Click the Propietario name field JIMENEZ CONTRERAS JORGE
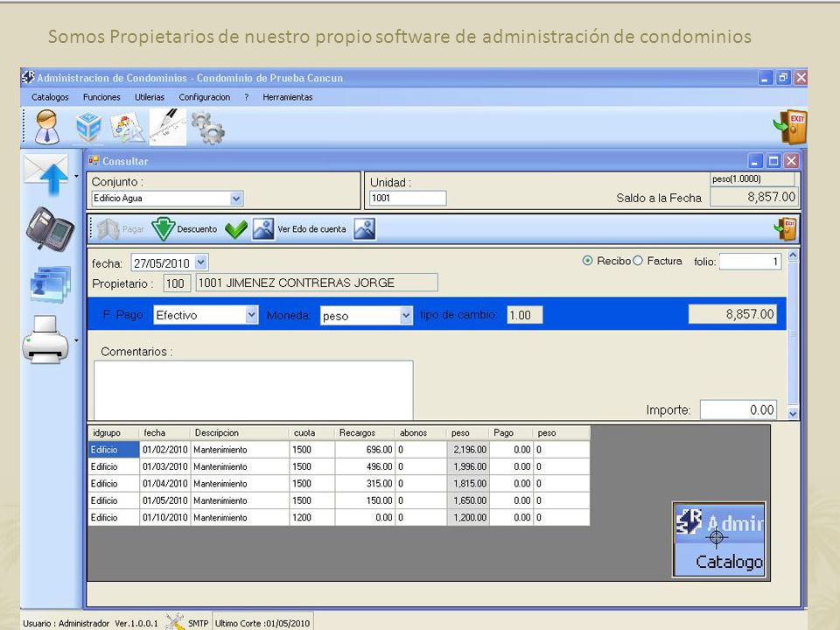Viewport: 840px width, 630px height. click(317, 283)
